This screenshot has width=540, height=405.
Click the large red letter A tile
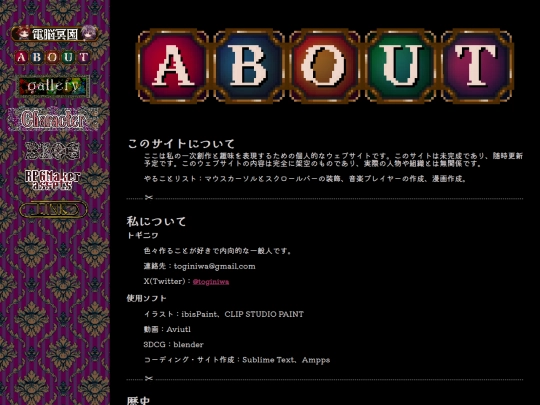172,66
